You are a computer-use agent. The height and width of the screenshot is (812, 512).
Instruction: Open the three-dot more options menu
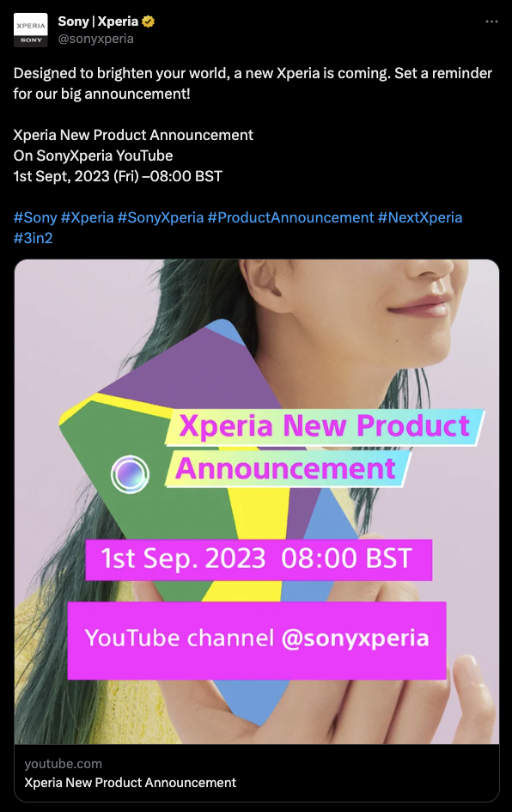(x=491, y=21)
